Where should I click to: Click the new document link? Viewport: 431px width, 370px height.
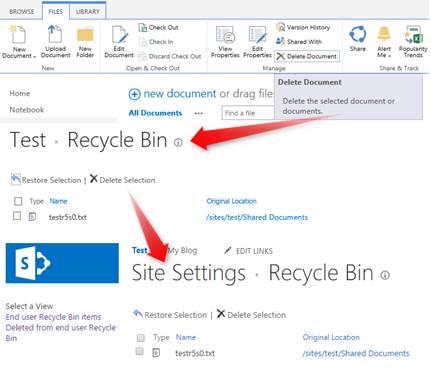[x=180, y=94]
